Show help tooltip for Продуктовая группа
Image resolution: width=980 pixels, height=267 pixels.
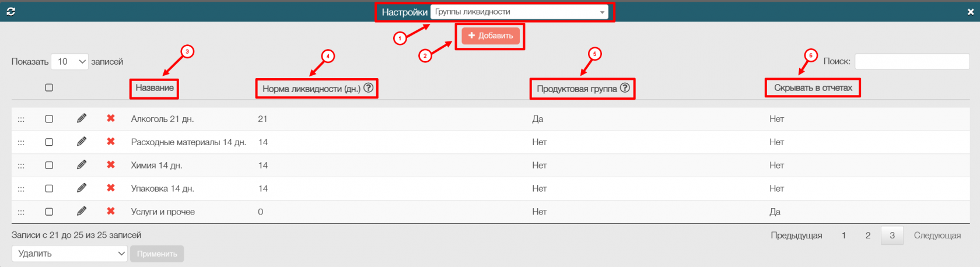(x=625, y=88)
